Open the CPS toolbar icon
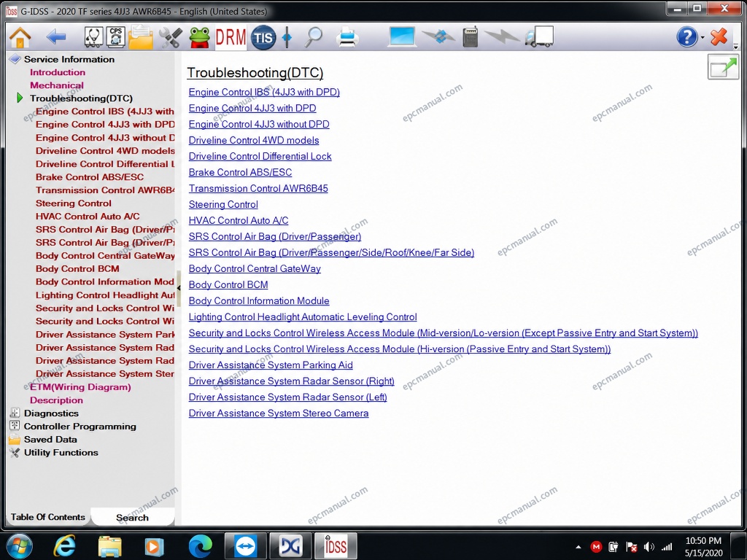Screen dimensions: 747x560 pyautogui.click(x=116, y=37)
